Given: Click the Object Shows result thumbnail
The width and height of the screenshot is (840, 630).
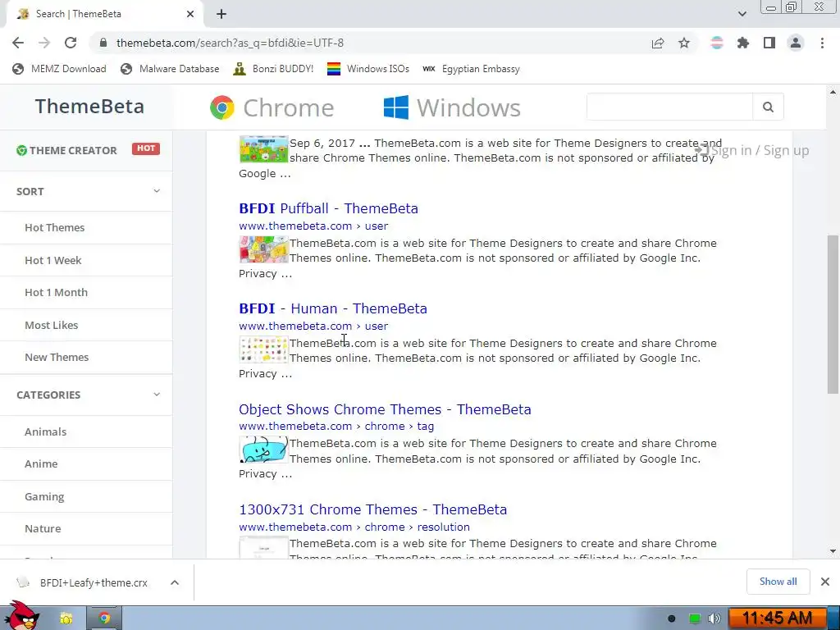Looking at the screenshot, I should tap(263, 450).
